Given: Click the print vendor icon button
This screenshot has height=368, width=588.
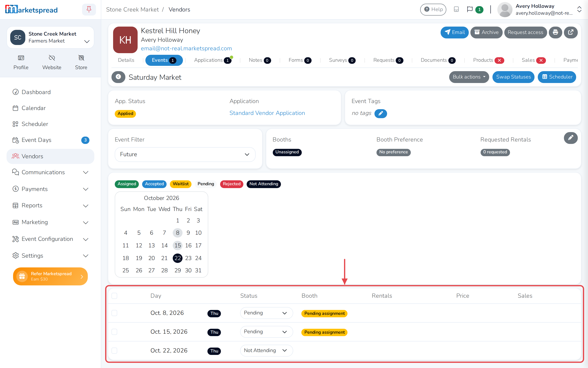Looking at the screenshot, I should [556, 32].
